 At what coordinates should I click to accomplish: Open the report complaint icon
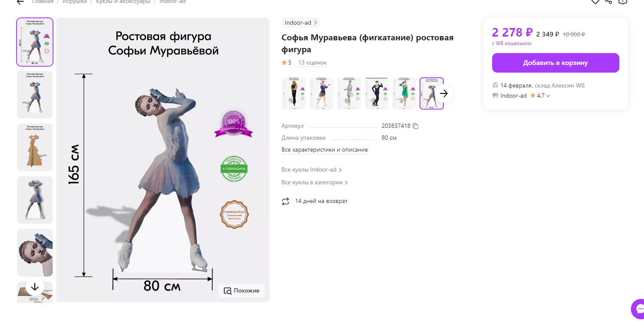622,2
